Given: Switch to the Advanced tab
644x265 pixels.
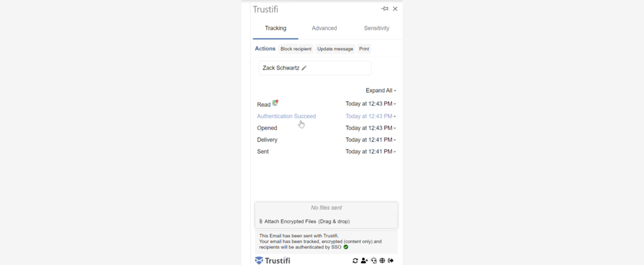Looking at the screenshot, I should [324, 28].
